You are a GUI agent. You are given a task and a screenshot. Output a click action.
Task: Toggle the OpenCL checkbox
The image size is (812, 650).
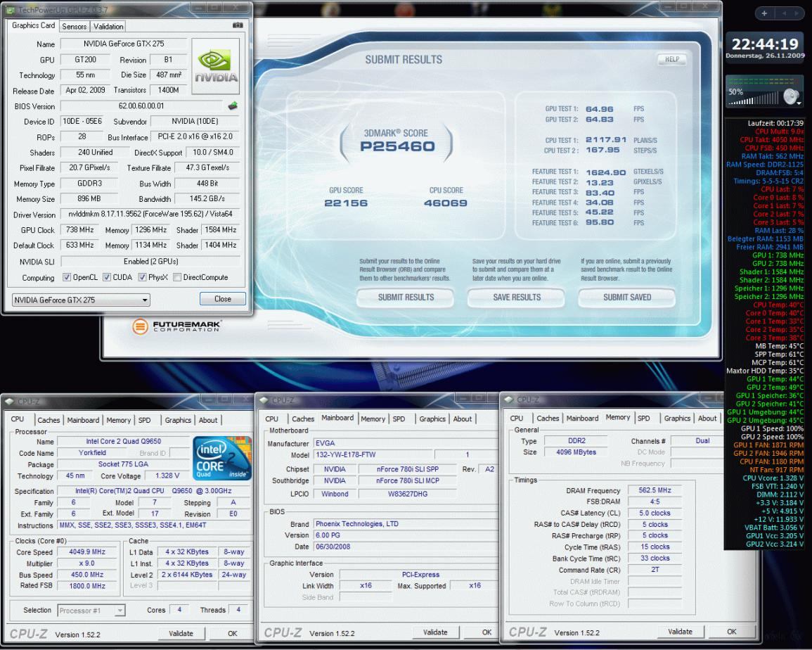(x=67, y=277)
